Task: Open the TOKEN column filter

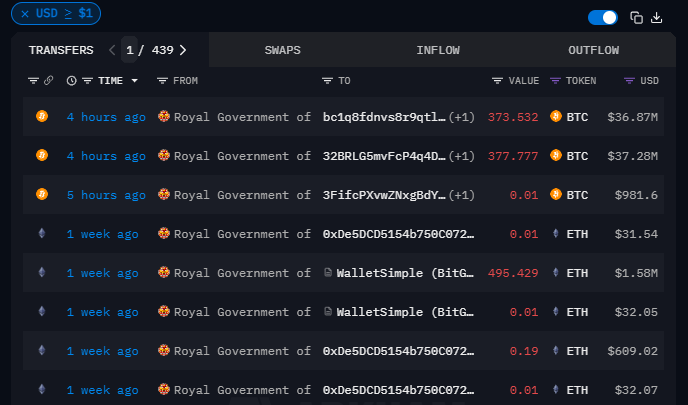Action: coord(555,81)
